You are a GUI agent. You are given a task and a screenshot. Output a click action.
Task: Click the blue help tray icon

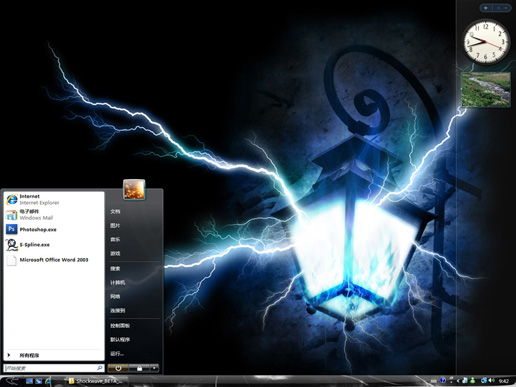coord(442,380)
